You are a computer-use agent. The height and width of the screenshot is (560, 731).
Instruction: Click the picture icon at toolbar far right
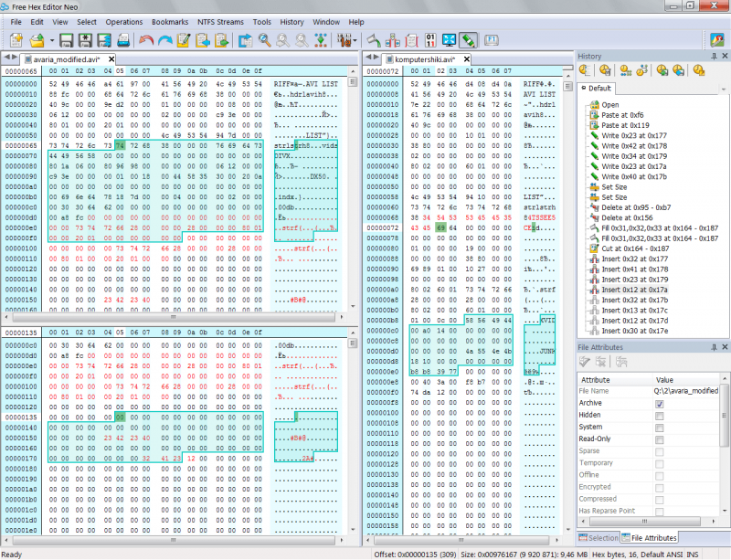[717, 40]
